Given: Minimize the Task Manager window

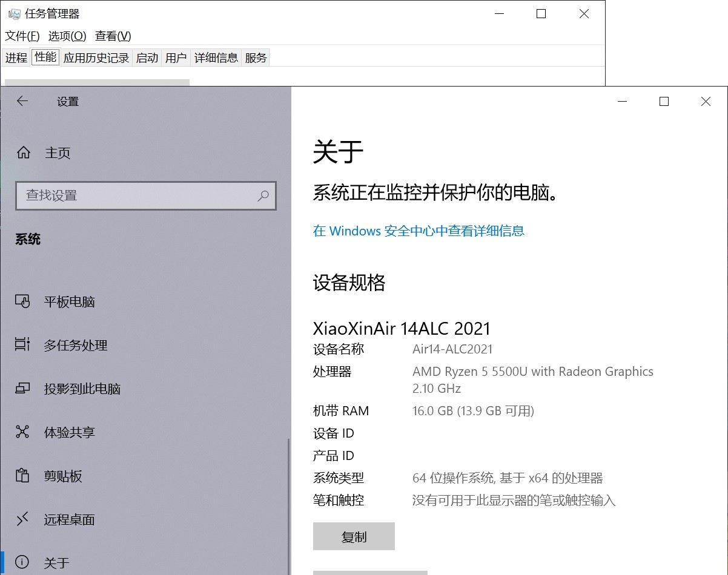Looking at the screenshot, I should coord(499,13).
